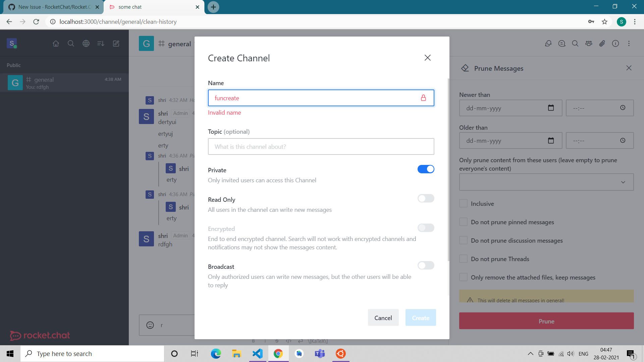The image size is (644, 362).
Task: Enable the Broadcast toggle
Action: pos(426,265)
